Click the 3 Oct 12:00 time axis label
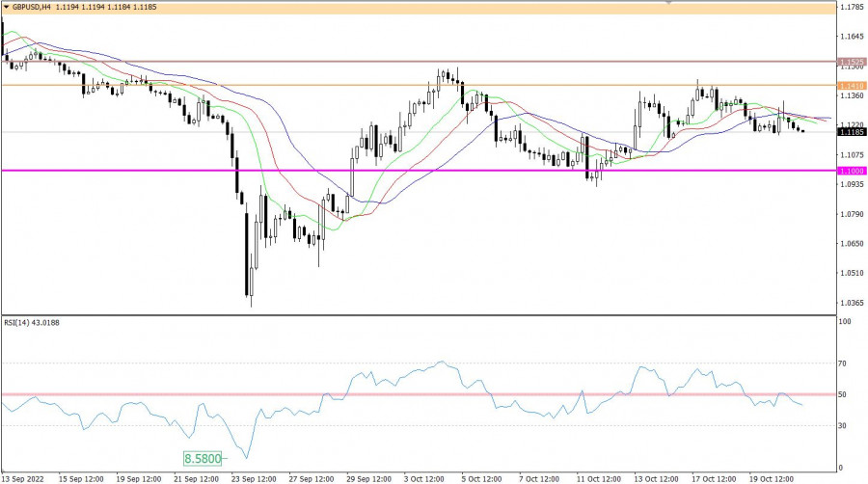The width and height of the screenshot is (868, 484). point(424,477)
